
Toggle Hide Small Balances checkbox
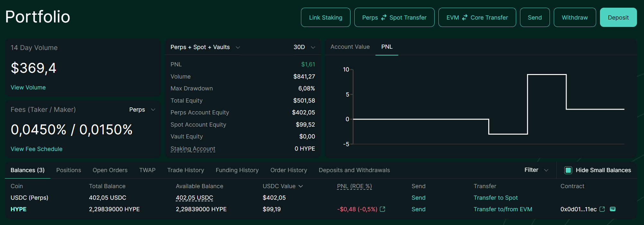tap(568, 170)
